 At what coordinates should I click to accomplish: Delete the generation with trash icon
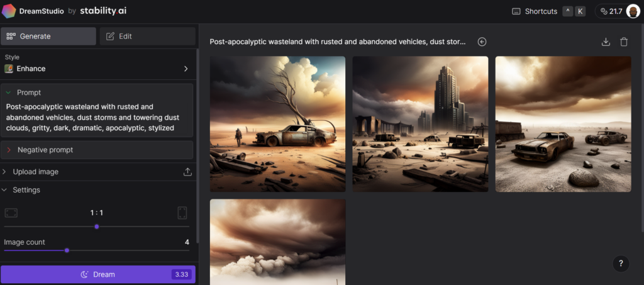624,42
